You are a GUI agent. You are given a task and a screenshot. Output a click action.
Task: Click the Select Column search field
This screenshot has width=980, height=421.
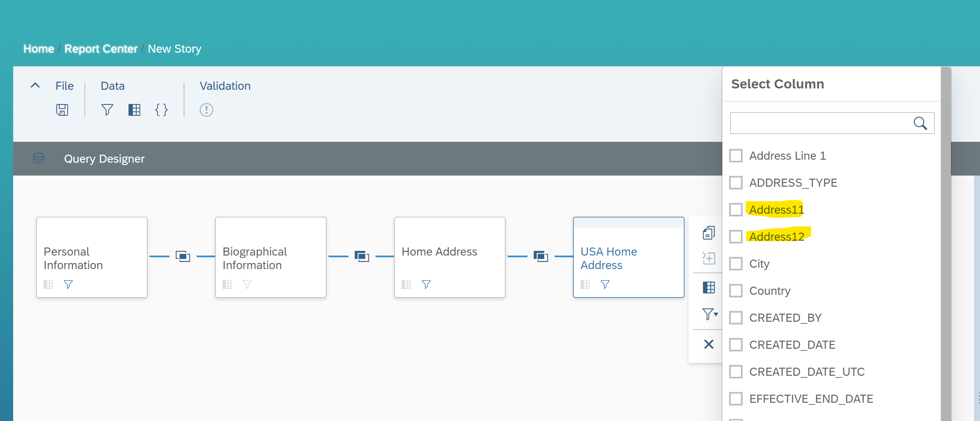click(832, 123)
